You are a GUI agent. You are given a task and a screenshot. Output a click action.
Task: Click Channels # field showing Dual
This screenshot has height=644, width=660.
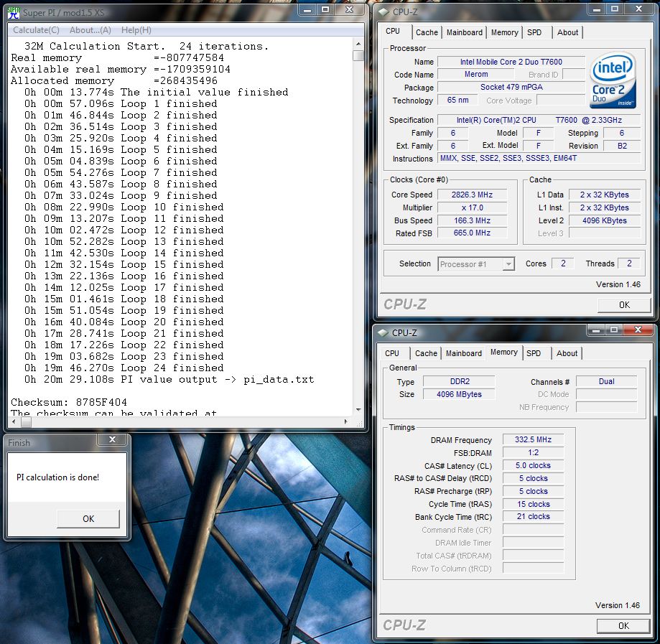click(606, 382)
